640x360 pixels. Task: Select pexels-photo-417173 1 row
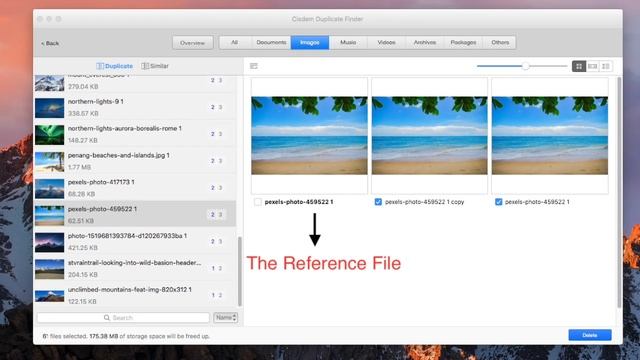(135, 188)
